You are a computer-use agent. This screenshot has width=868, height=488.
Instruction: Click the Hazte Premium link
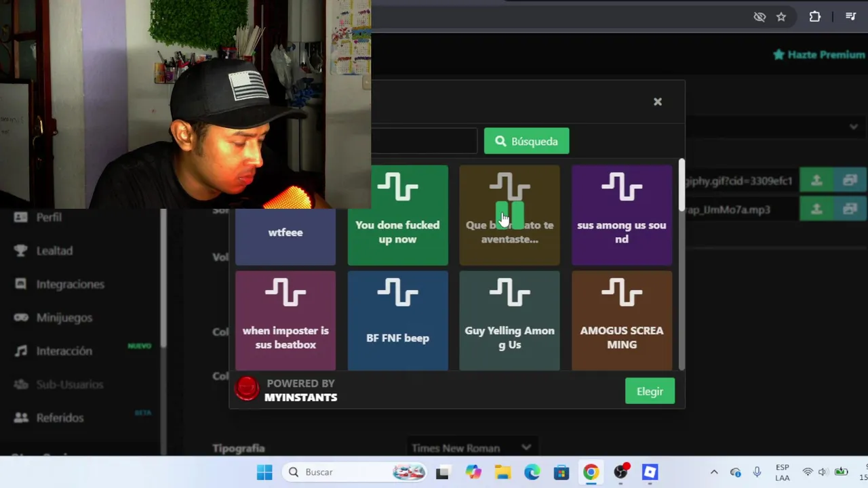tap(818, 54)
